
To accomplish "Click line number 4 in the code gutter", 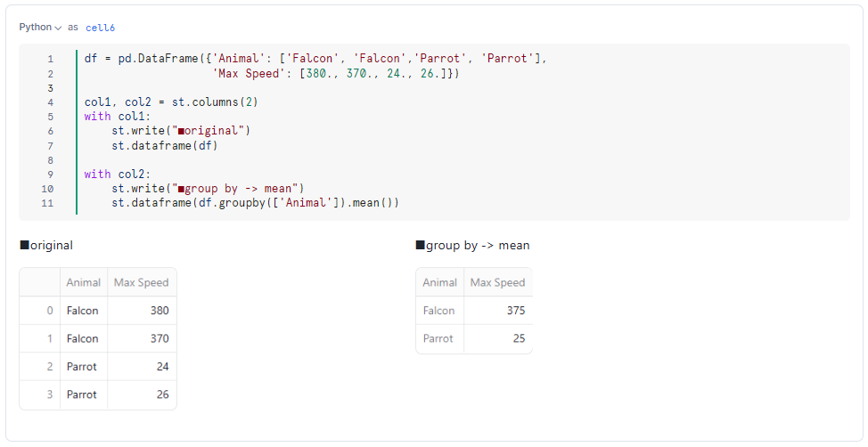I will 51,102.
